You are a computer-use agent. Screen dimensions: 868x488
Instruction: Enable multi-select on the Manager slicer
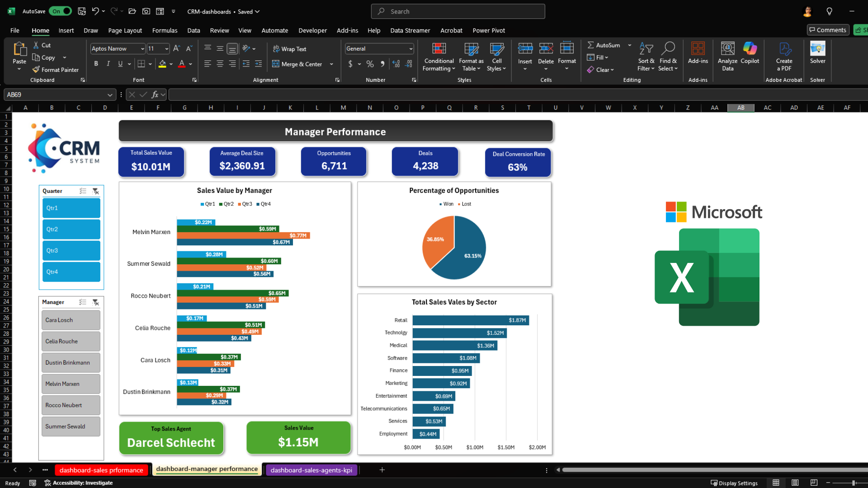click(83, 302)
